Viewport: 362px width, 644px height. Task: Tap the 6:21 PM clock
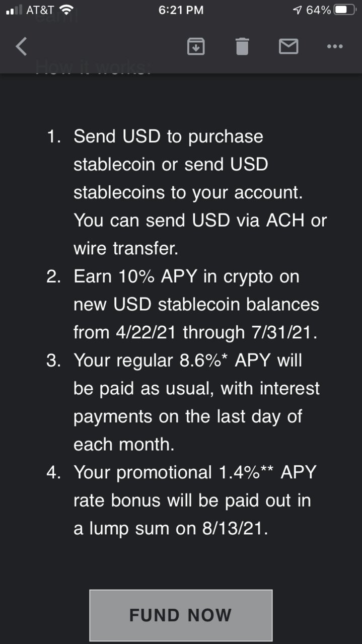[181, 10]
